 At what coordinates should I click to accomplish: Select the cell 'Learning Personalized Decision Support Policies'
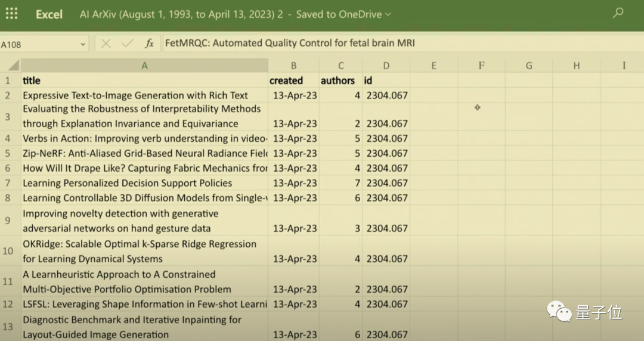(144, 183)
